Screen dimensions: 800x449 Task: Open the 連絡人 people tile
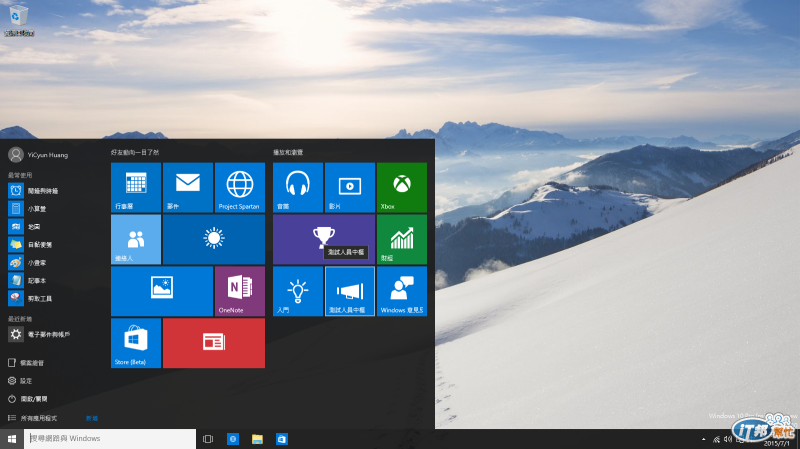click(136, 239)
